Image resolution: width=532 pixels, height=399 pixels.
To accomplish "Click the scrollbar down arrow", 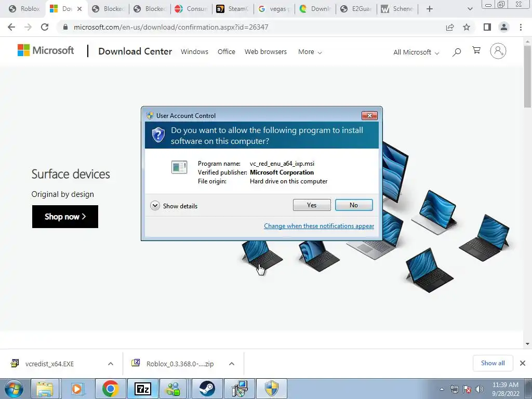I will tap(527, 344).
